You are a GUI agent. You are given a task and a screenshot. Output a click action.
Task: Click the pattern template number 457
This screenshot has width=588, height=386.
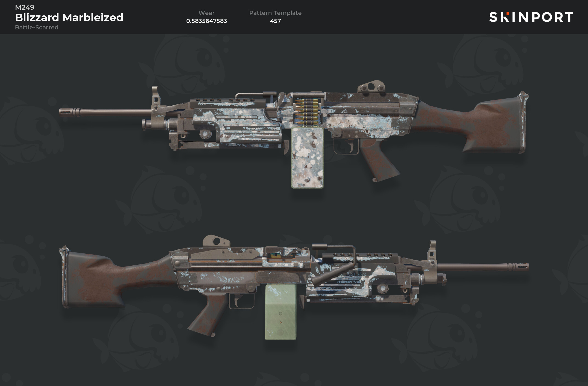coord(275,21)
